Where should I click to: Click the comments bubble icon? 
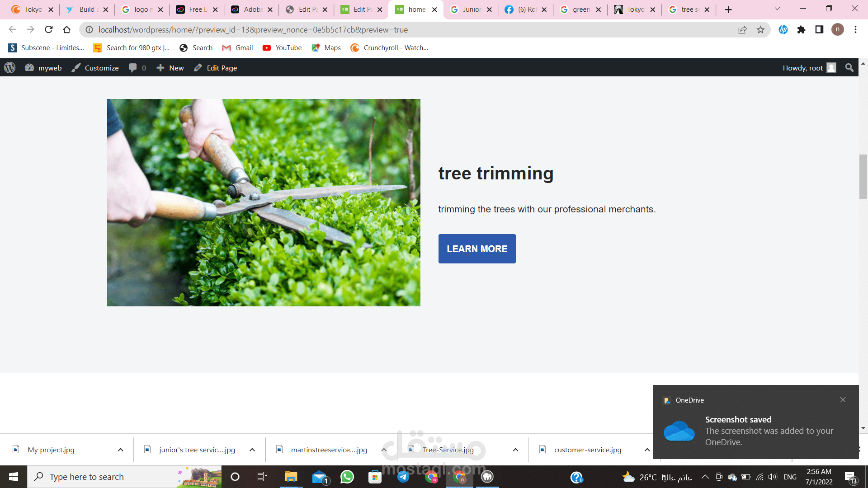(133, 68)
